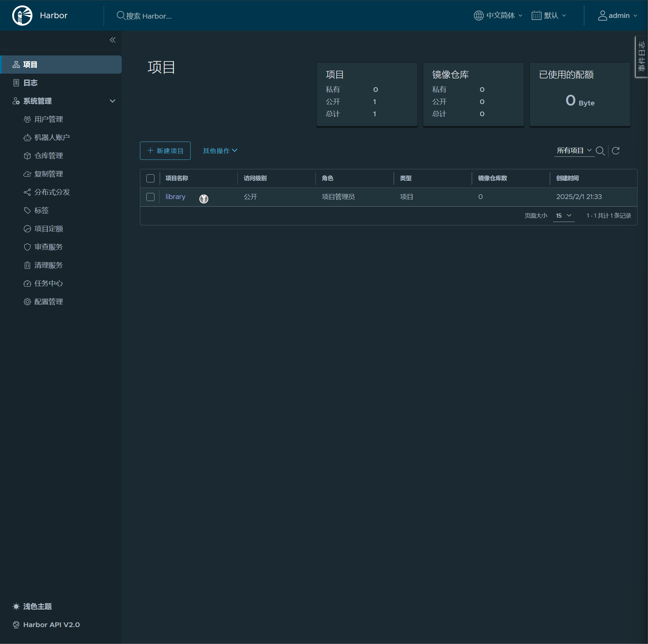648x644 pixels.
Task: Click the admin user avatar icon
Action: [x=602, y=16]
